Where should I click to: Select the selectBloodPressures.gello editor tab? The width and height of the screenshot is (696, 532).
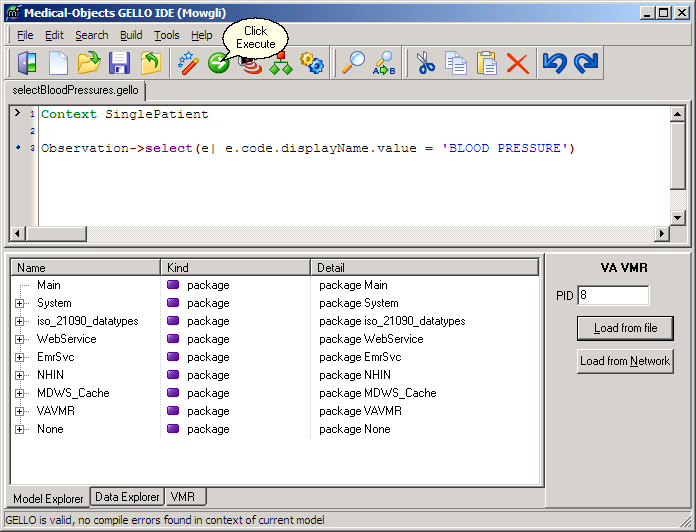[x=75, y=90]
